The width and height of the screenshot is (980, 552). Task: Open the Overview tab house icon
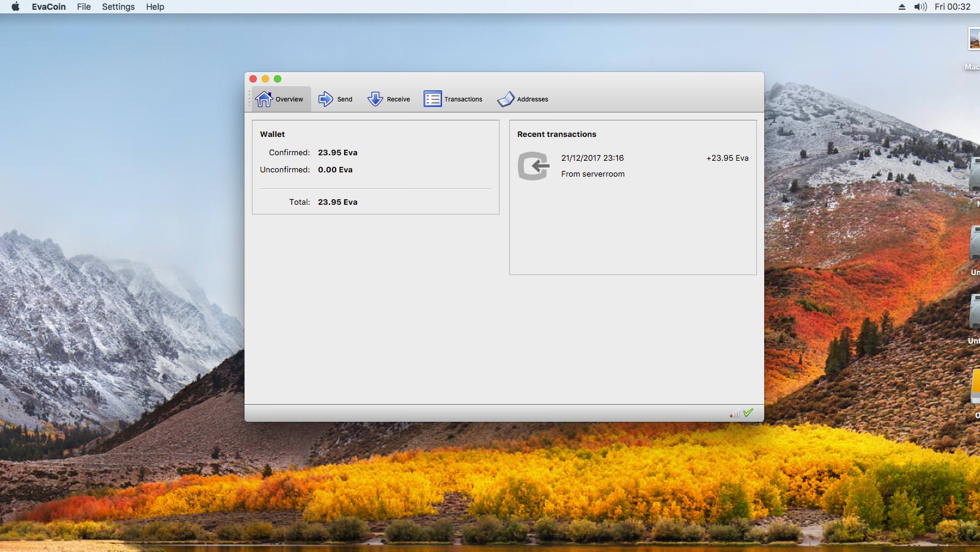tap(263, 99)
